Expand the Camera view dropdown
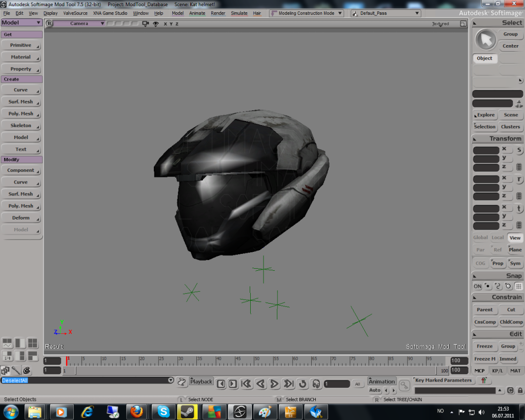 click(79, 24)
